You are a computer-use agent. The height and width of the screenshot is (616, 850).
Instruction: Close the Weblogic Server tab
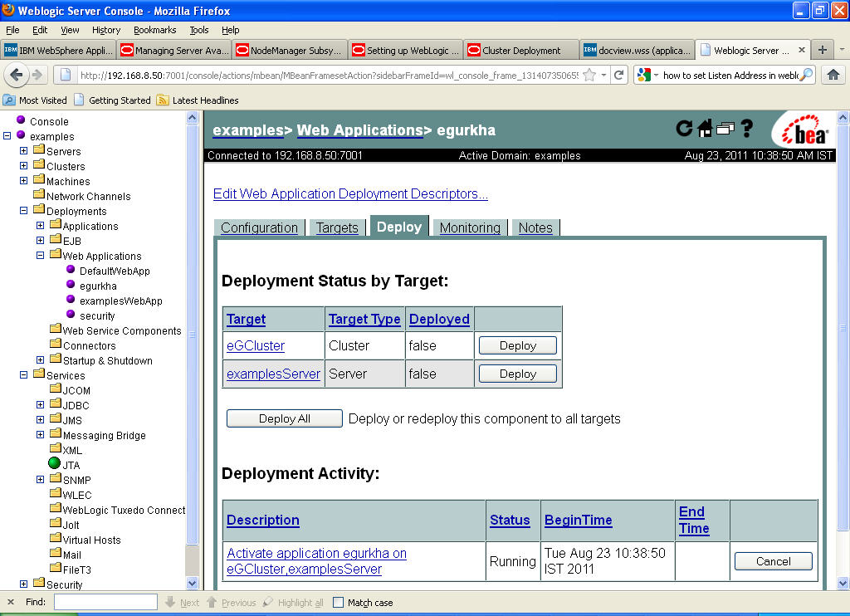pos(802,50)
